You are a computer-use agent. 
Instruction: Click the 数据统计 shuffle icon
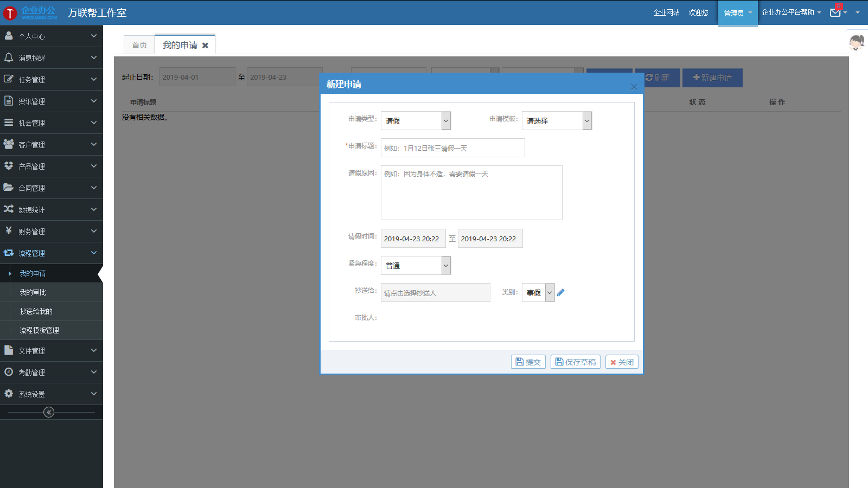pos(9,209)
